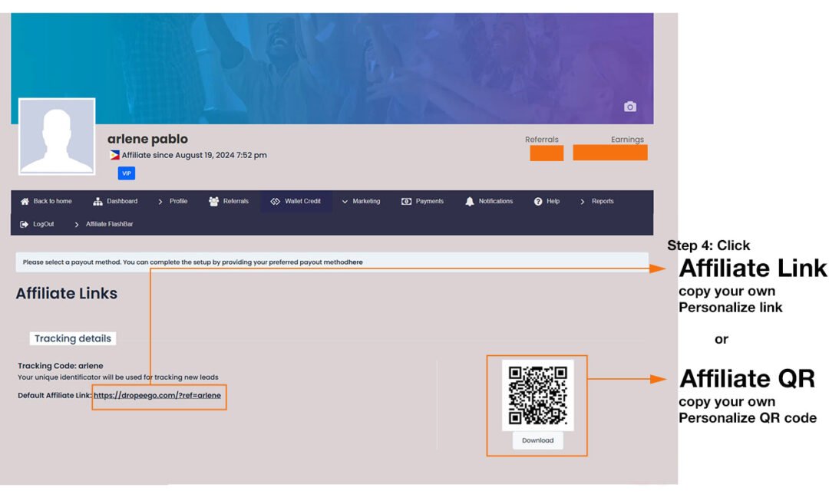This screenshot has width=829, height=504.
Task: Click the LogOut exit icon
Action: (25, 224)
